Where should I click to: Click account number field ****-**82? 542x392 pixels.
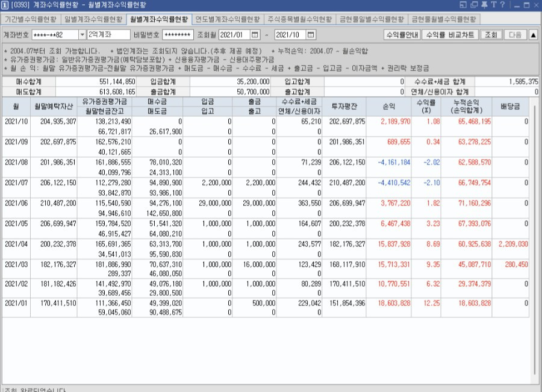pos(55,34)
